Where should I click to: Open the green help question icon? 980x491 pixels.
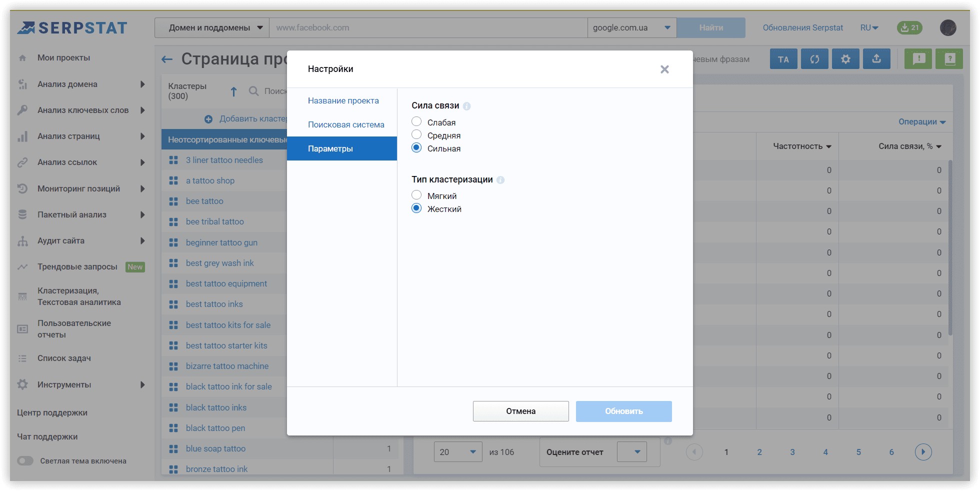point(949,59)
